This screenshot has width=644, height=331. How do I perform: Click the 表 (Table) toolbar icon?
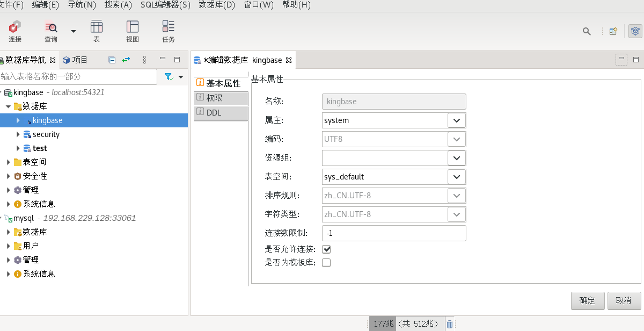97,31
